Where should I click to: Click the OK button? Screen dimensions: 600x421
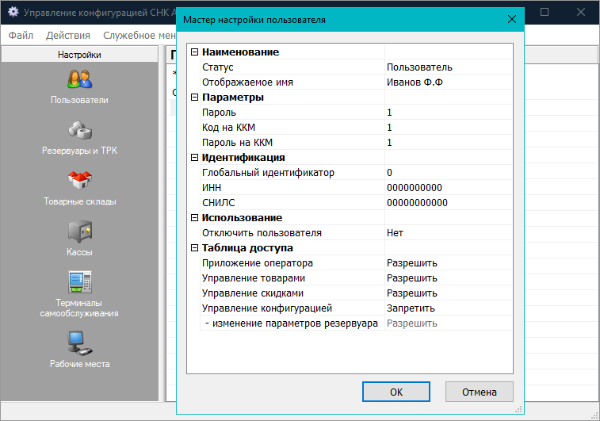tap(396, 391)
